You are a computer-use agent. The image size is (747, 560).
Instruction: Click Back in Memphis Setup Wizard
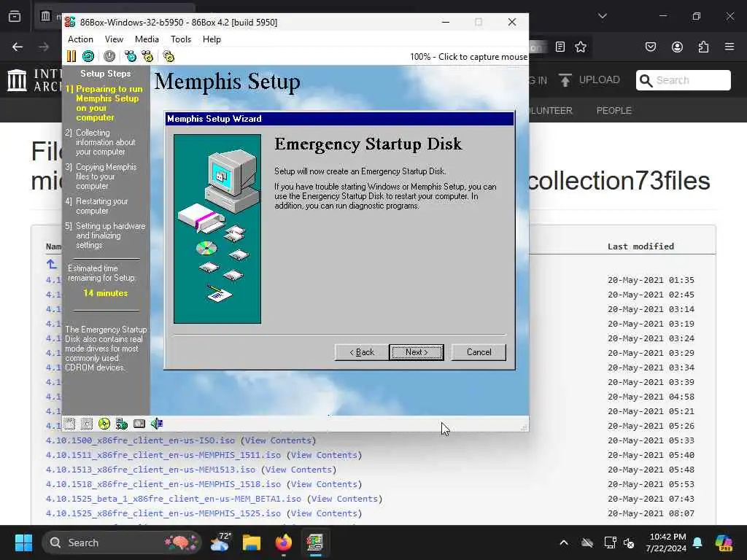pyautogui.click(x=362, y=352)
